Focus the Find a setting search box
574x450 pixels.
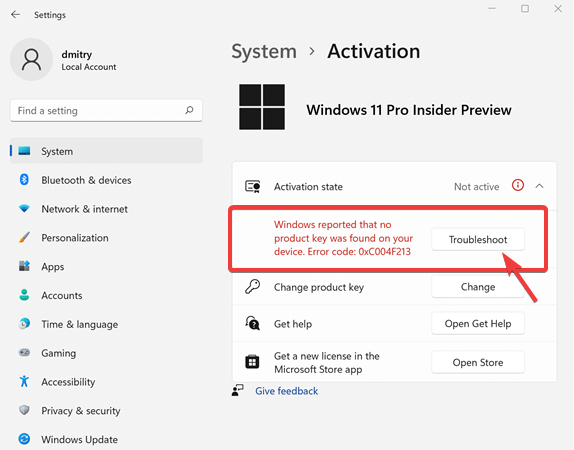(106, 110)
